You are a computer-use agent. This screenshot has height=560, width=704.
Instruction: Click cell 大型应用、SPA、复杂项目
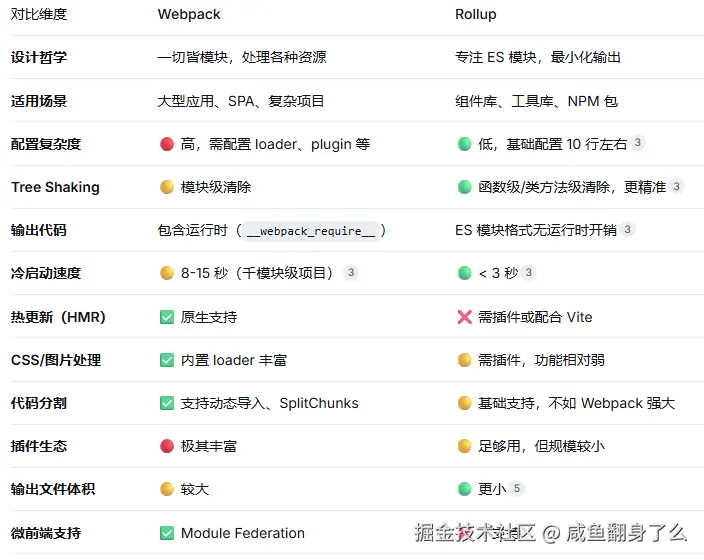click(x=241, y=101)
